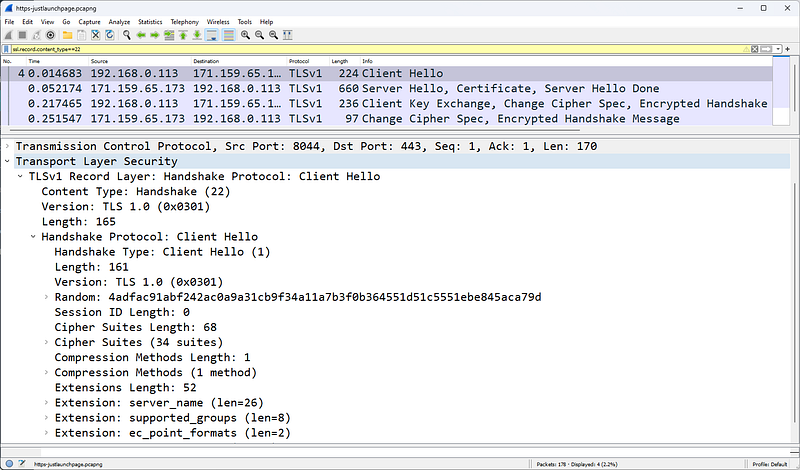The image size is (800, 470).
Task: Expand Compression Methods (1 method) node
Action: pyautogui.click(x=46, y=373)
